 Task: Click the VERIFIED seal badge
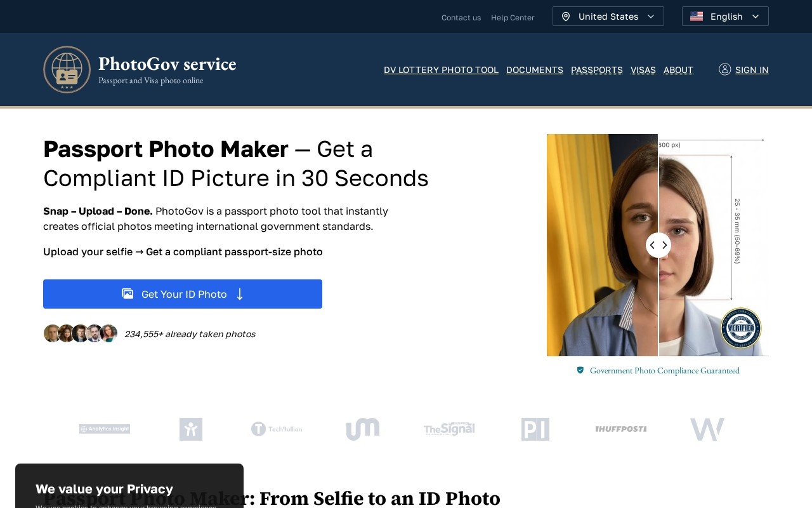[741, 328]
